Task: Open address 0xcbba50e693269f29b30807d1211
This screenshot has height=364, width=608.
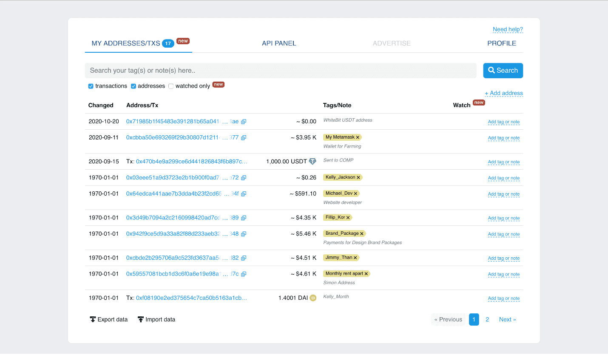Action: [182, 138]
